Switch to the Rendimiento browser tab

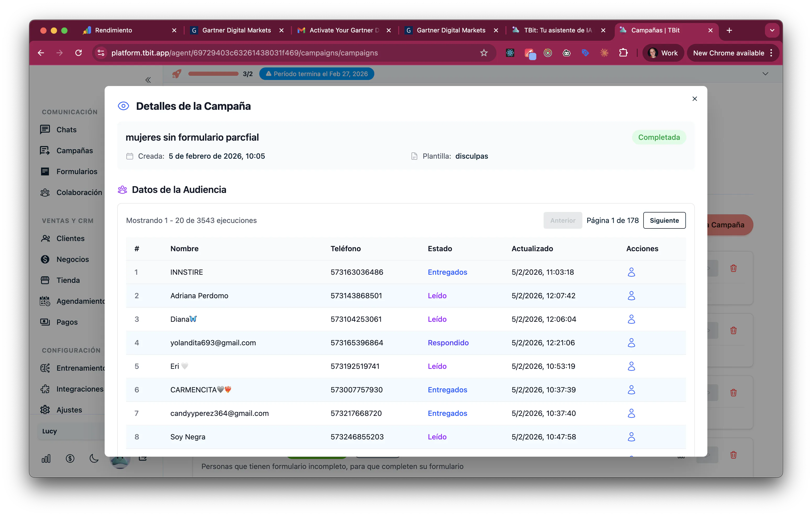point(130,30)
